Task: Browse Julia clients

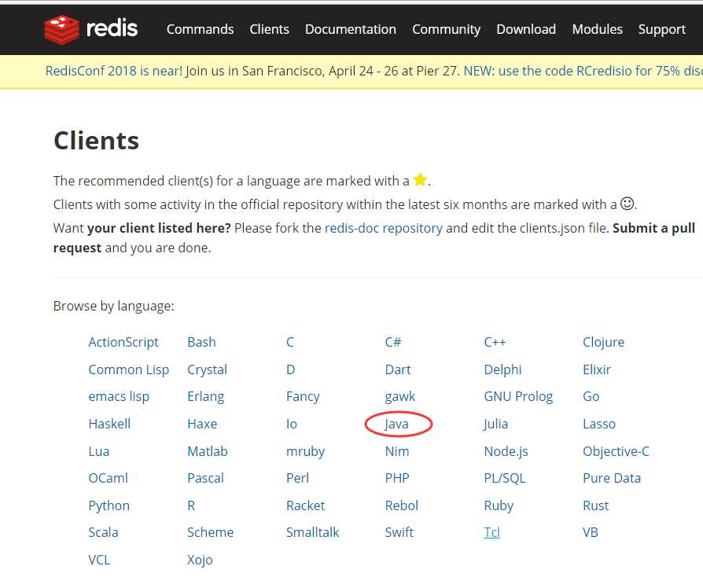Action: pyautogui.click(x=496, y=424)
